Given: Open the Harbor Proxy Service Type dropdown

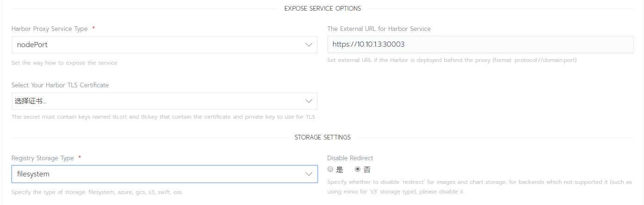Looking at the screenshot, I should point(164,45).
